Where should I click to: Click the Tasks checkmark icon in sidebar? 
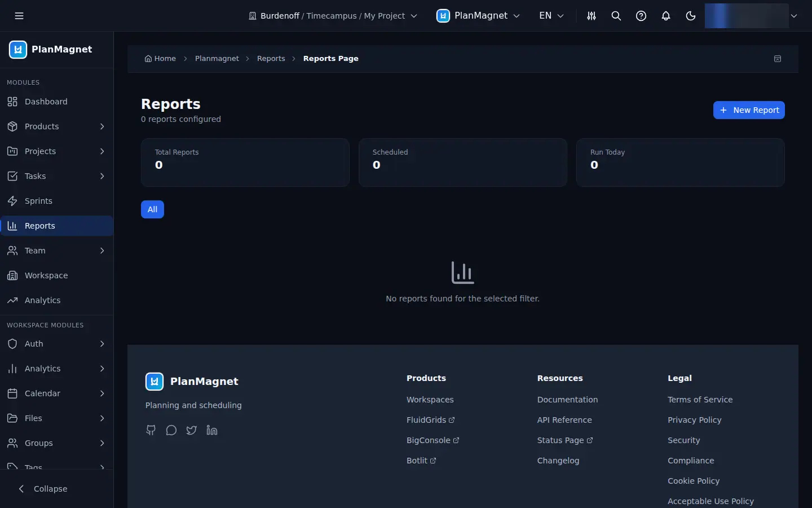coord(12,176)
